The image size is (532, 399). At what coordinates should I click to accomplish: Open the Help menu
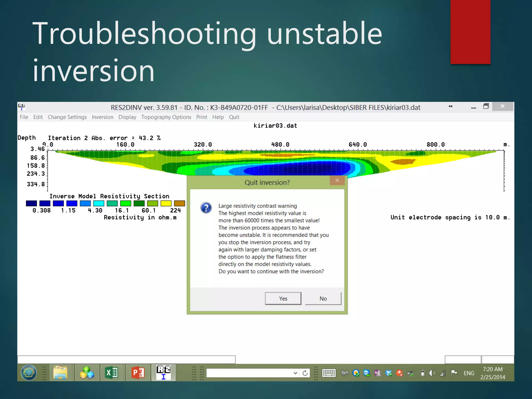click(x=218, y=117)
